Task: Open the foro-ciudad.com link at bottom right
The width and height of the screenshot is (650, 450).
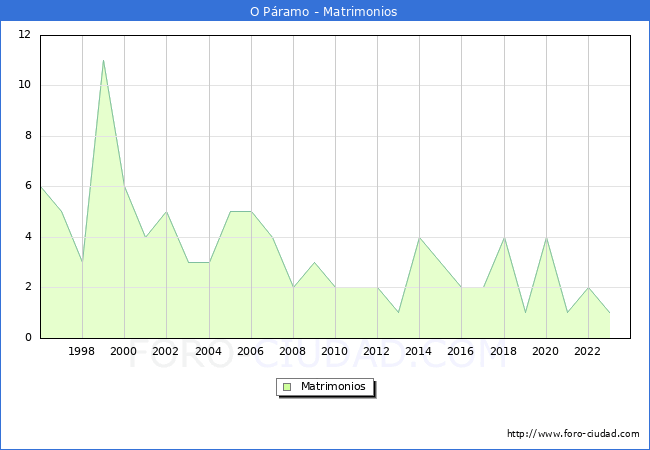Action: point(573,434)
